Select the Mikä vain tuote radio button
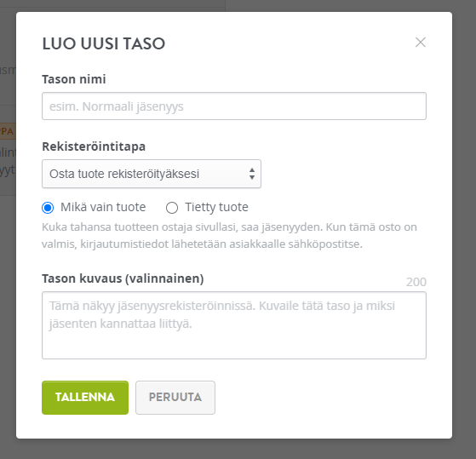Screen dimensions: 476x459 tap(48, 208)
